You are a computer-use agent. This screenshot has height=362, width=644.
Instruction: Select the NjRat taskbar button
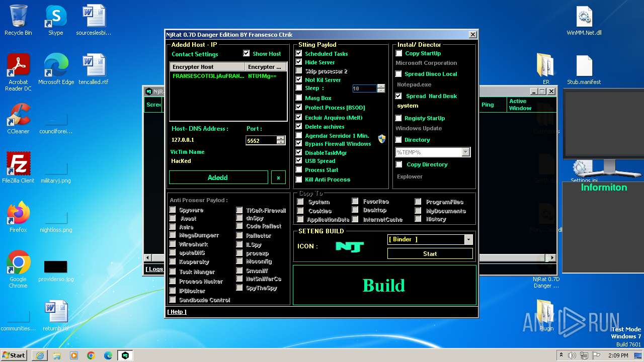tap(125, 355)
